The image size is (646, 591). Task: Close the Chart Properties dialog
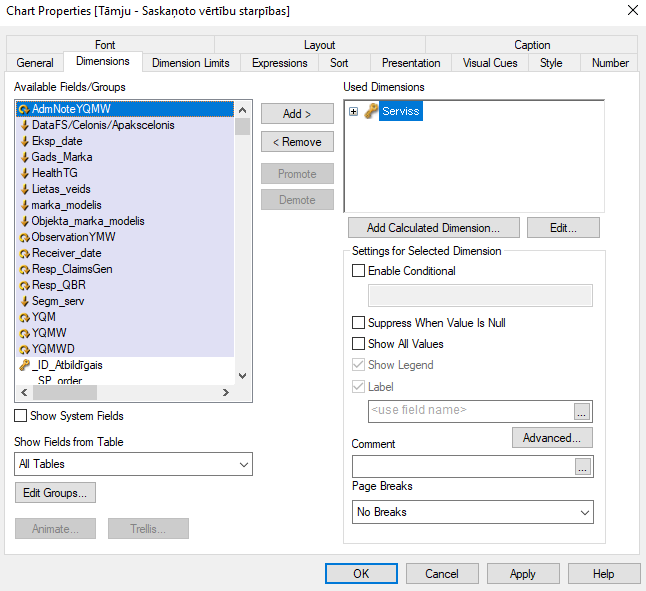pyautogui.click(x=632, y=10)
